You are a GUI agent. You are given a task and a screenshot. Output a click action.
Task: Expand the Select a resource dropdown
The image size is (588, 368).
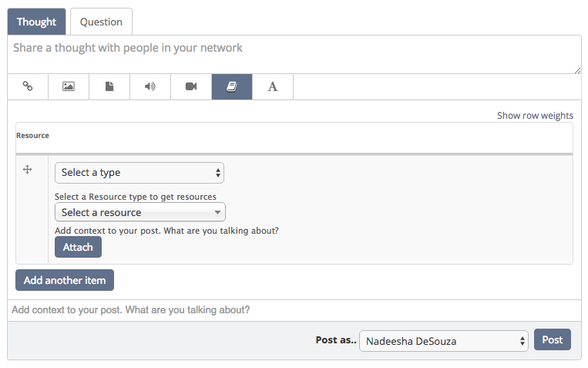[140, 212]
